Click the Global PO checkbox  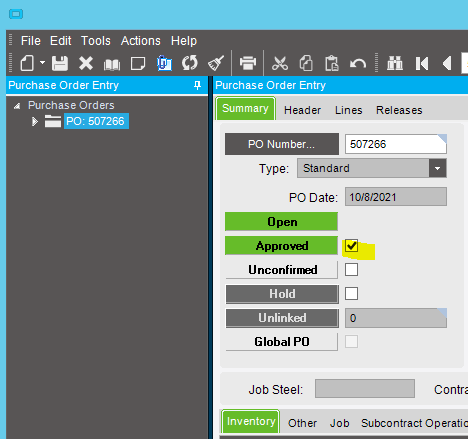point(351,342)
